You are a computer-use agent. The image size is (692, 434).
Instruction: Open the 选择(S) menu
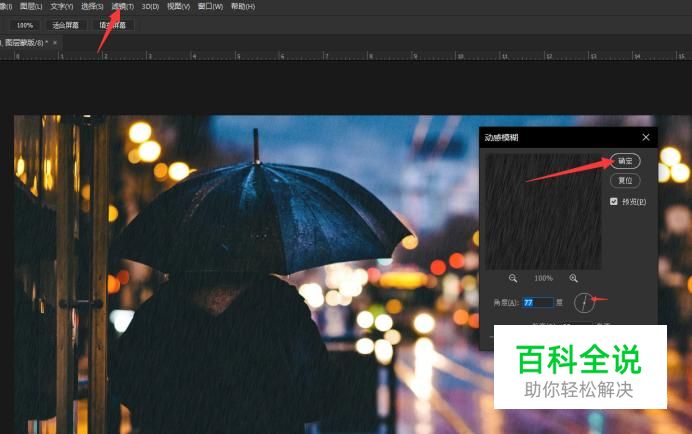pos(92,7)
